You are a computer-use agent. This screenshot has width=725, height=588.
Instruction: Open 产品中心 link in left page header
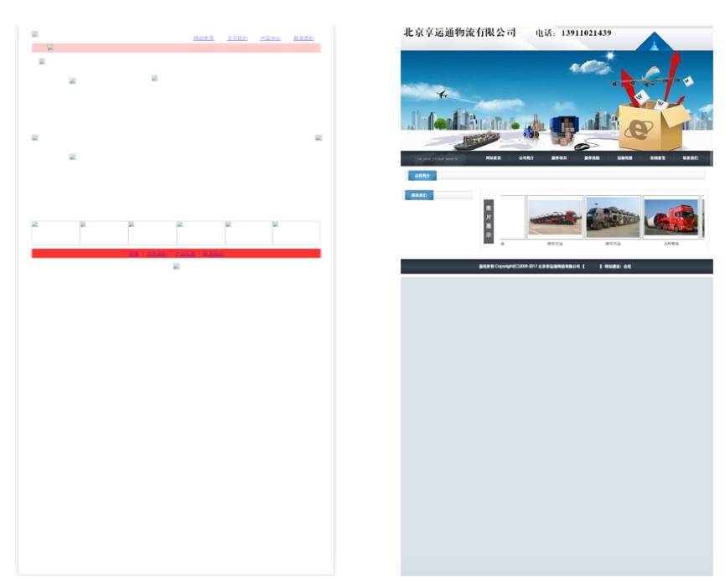pyautogui.click(x=271, y=38)
